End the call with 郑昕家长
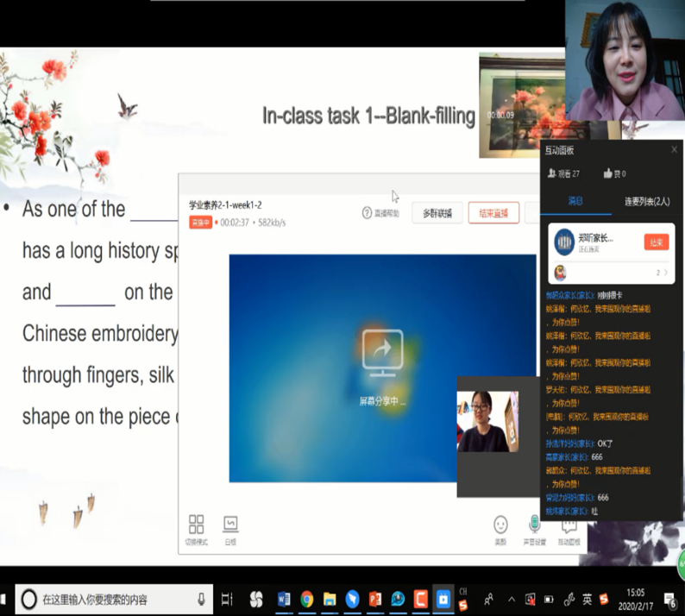Viewport: 685px width, 616px height. point(656,242)
